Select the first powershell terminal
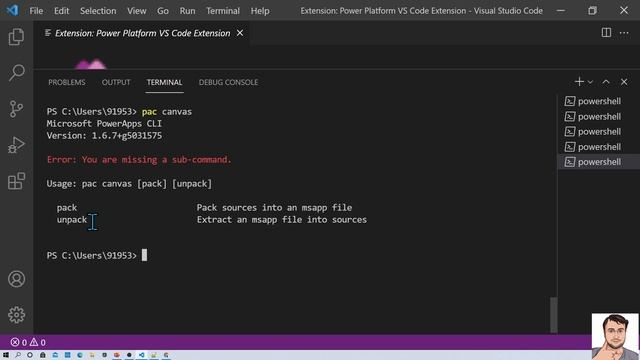Image resolution: width=640 pixels, height=360 pixels. click(598, 101)
